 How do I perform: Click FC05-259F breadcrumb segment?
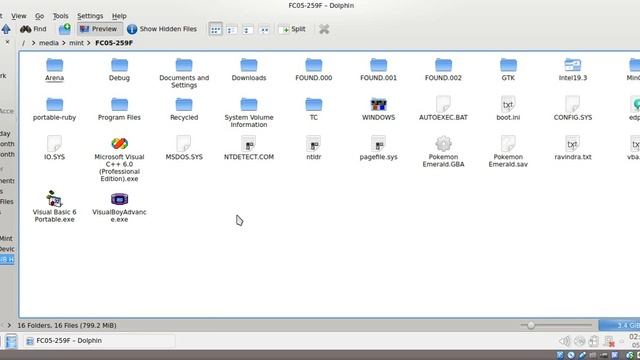pos(114,43)
